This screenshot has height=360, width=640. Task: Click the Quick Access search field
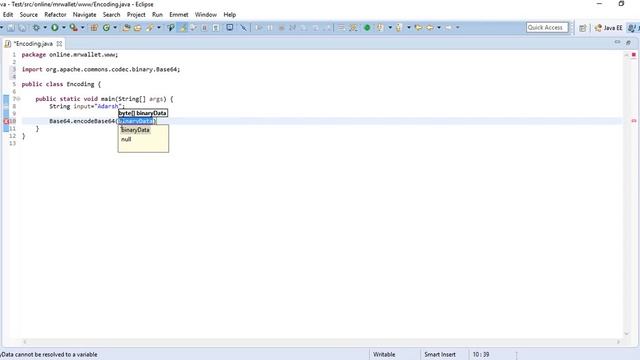click(x=547, y=28)
